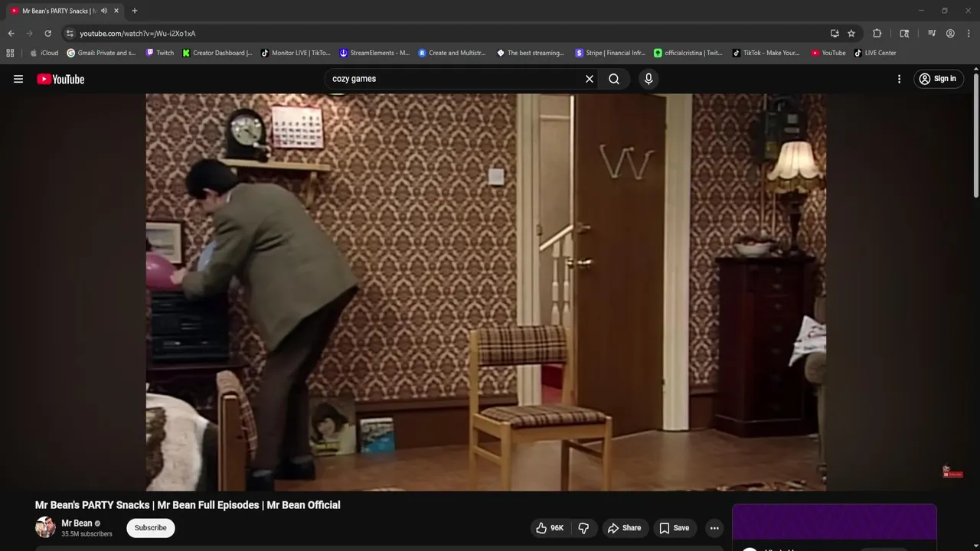Viewport: 980px width, 551px height.
Task: Open the Chrome apps grid in bookmarks bar
Action: point(10,53)
